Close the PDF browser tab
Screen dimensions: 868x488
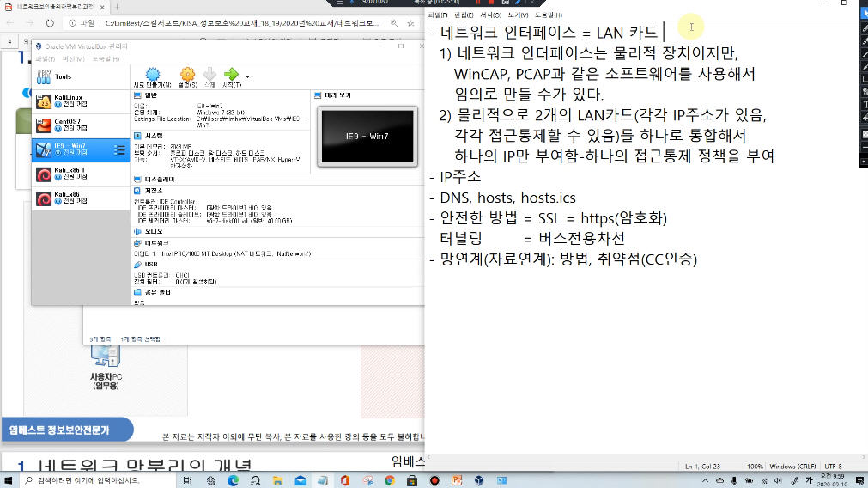[x=102, y=7]
